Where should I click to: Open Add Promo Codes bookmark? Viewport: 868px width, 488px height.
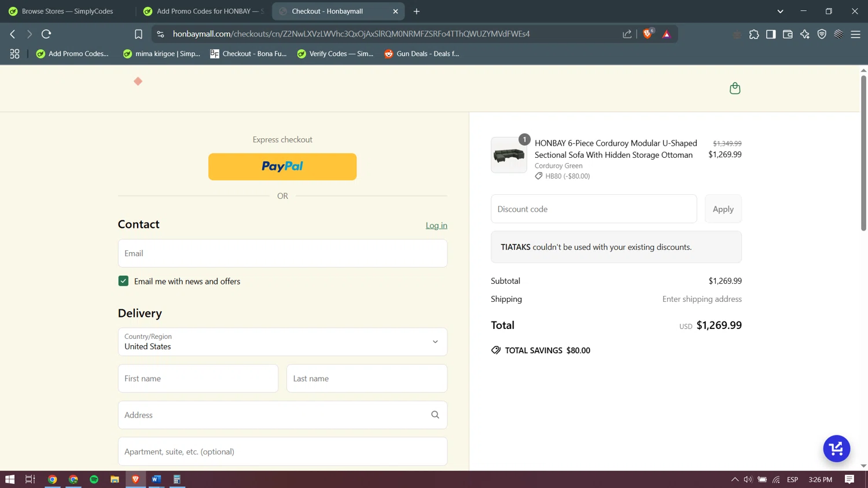click(72, 54)
